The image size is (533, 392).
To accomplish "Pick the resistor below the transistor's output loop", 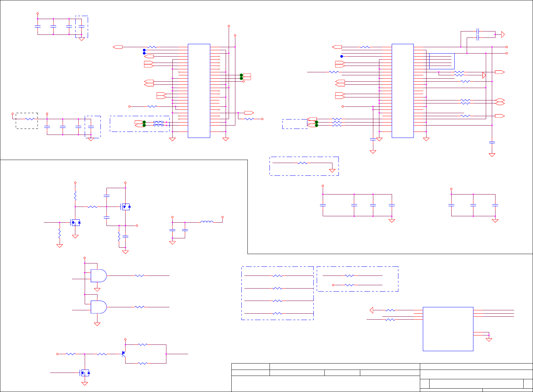I will 143,363.
